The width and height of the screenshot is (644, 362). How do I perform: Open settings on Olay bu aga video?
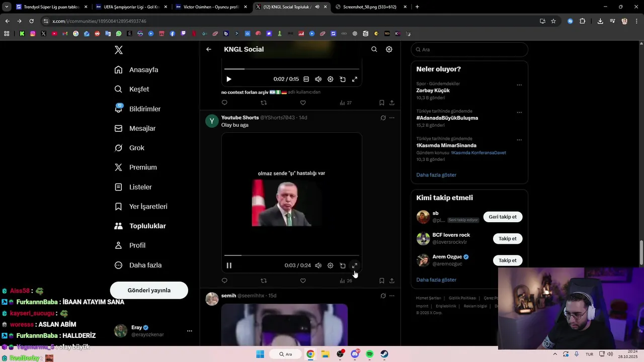[x=330, y=265]
